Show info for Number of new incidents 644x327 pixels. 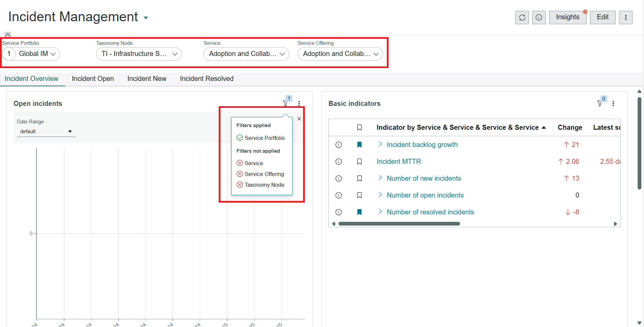pyautogui.click(x=339, y=178)
